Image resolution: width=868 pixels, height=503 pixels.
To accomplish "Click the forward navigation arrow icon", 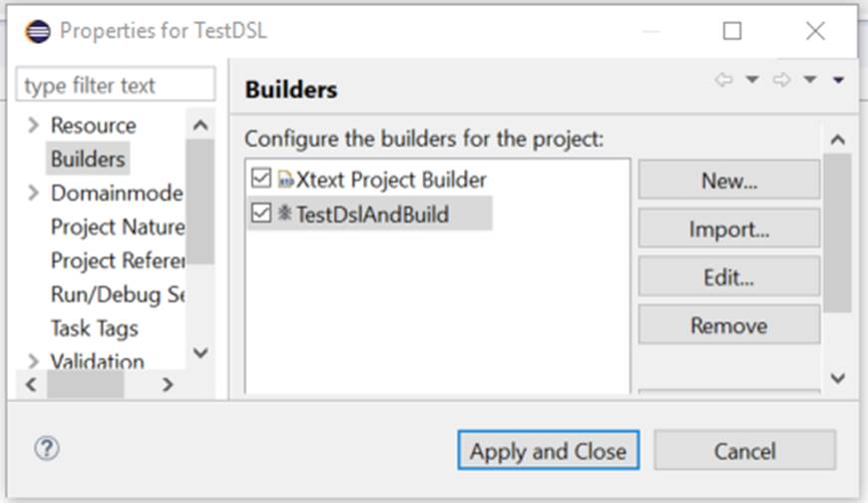I will pyautogui.click(x=781, y=80).
